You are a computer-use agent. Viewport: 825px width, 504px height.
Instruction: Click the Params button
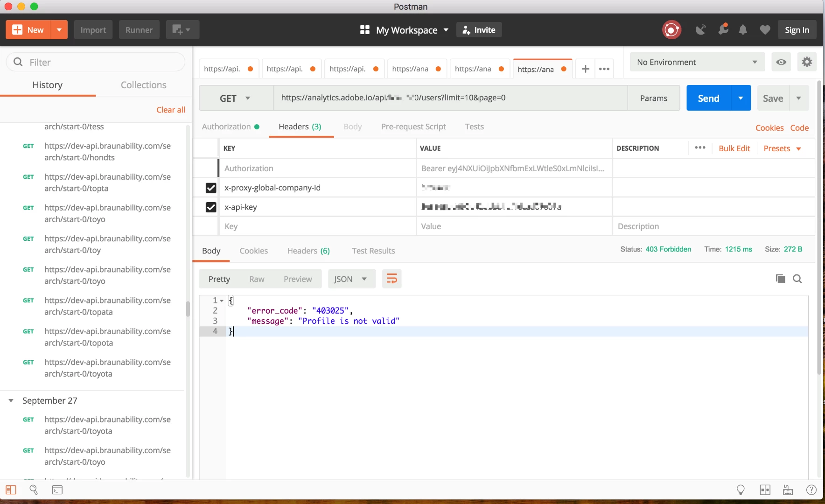pos(654,98)
